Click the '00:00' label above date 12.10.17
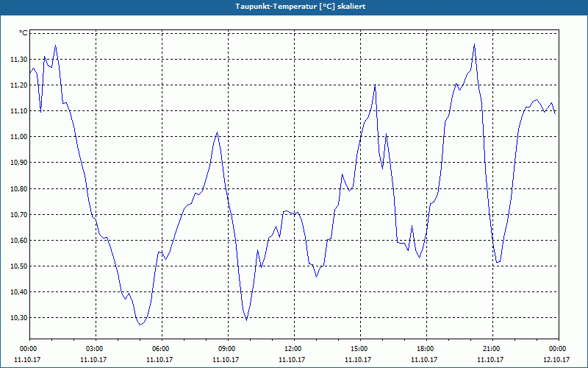 coord(559,349)
